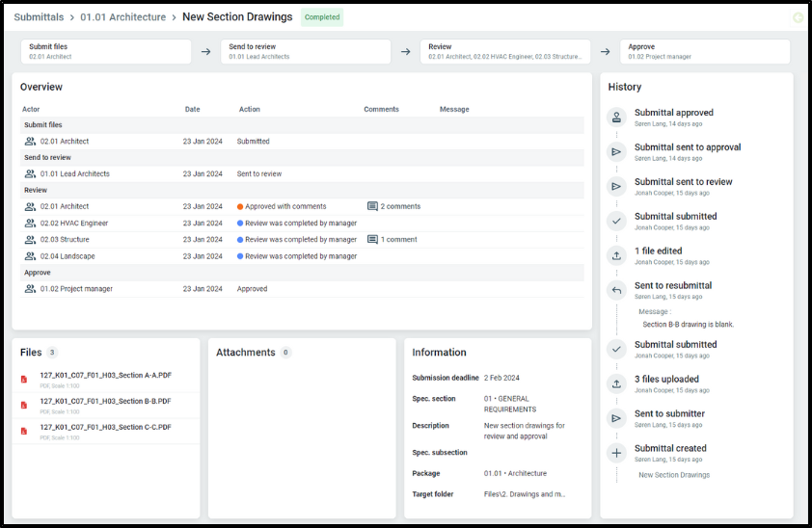Click the Completed status badge
Screen dimensions: 812x528
(x=322, y=17)
